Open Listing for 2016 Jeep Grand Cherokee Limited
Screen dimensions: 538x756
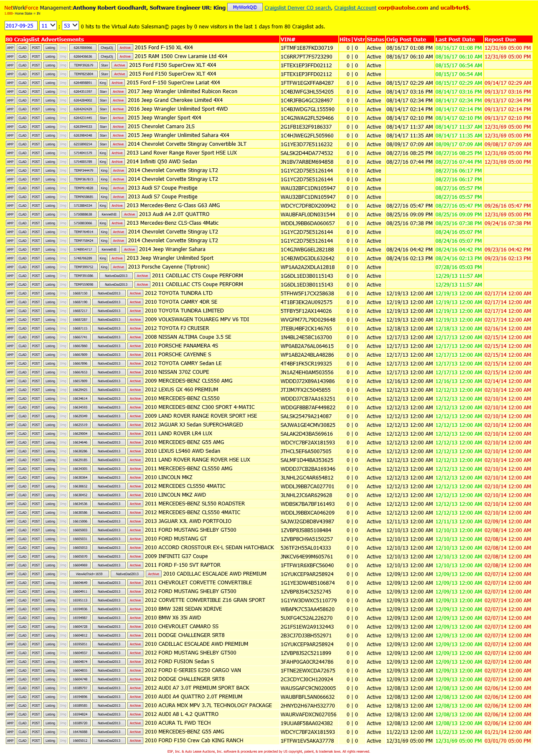[50, 100]
